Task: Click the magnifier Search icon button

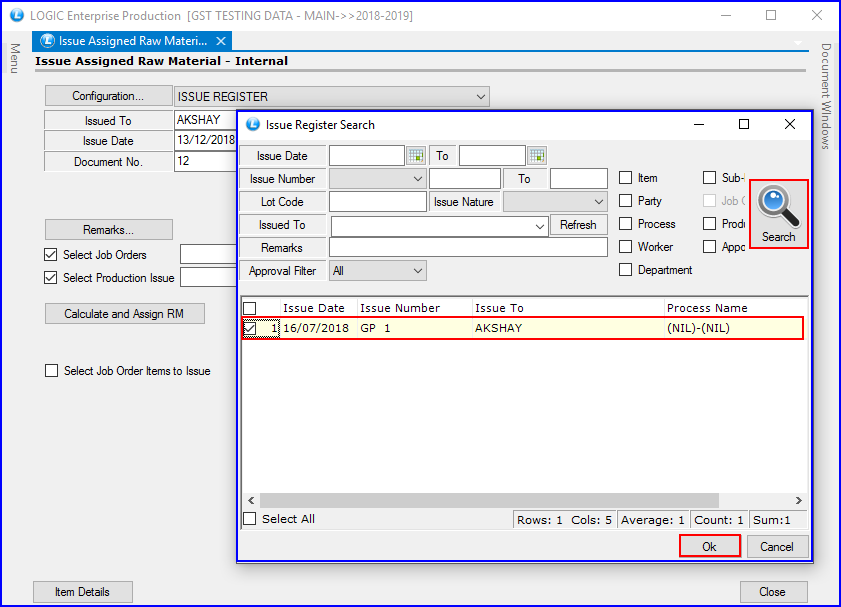Action: [778, 213]
